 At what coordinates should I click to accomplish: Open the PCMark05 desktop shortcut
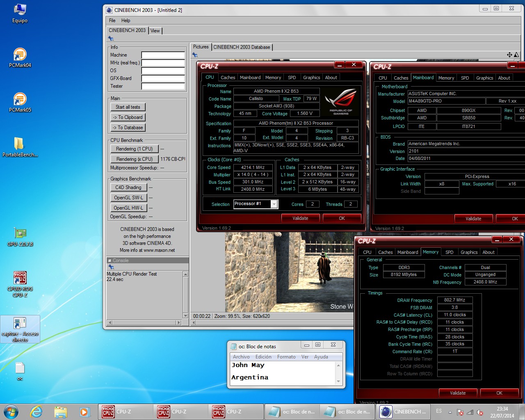pyautogui.click(x=20, y=102)
